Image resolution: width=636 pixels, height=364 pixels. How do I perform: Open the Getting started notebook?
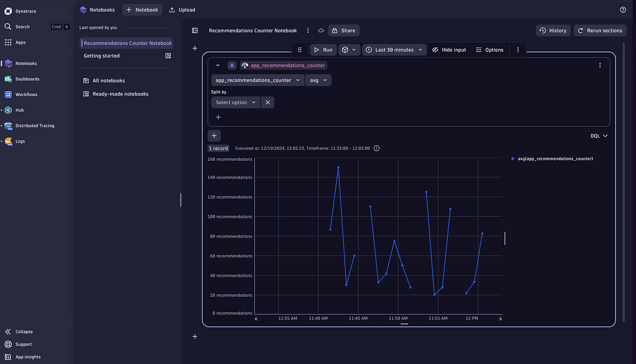pyautogui.click(x=102, y=56)
